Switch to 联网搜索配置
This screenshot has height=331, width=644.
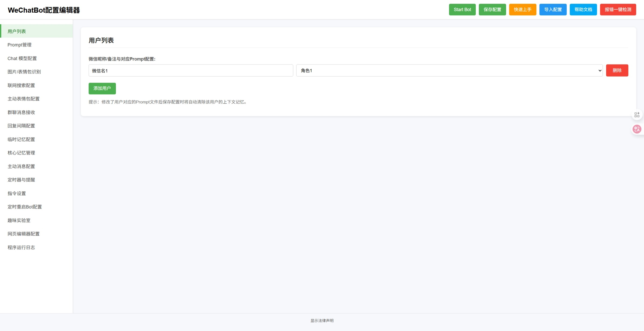(x=36, y=85)
